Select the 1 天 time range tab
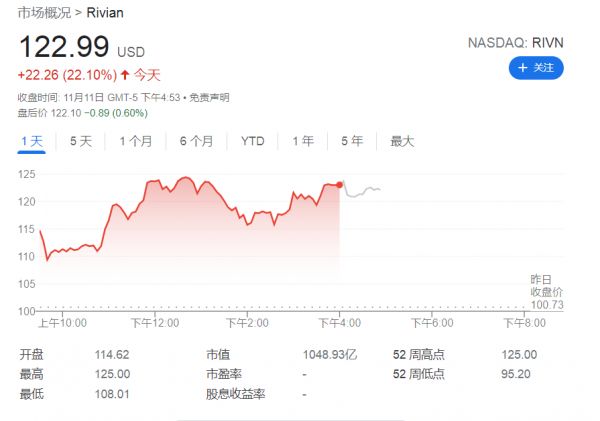This screenshot has width=600, height=421. click(x=32, y=141)
